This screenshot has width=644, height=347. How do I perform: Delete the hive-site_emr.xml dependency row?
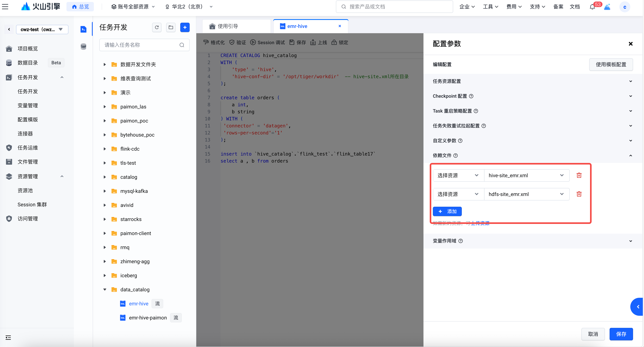click(579, 175)
